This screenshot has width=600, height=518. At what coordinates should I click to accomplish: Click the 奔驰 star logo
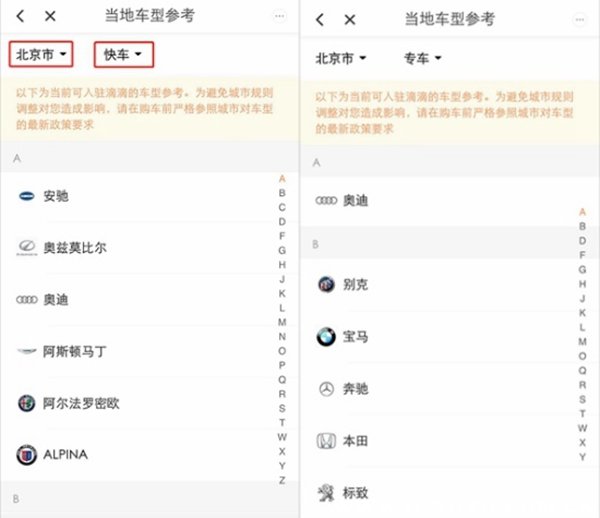pyautogui.click(x=325, y=389)
